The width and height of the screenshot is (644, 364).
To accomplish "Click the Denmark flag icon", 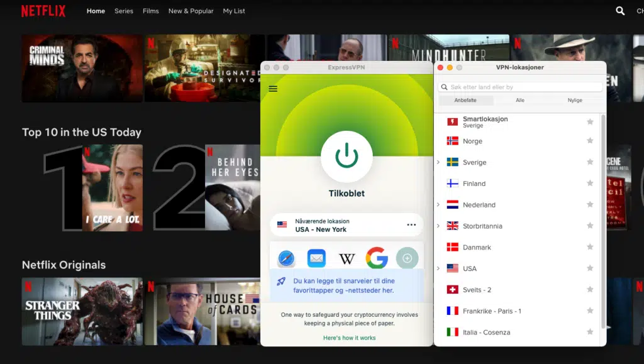I will pyautogui.click(x=452, y=247).
